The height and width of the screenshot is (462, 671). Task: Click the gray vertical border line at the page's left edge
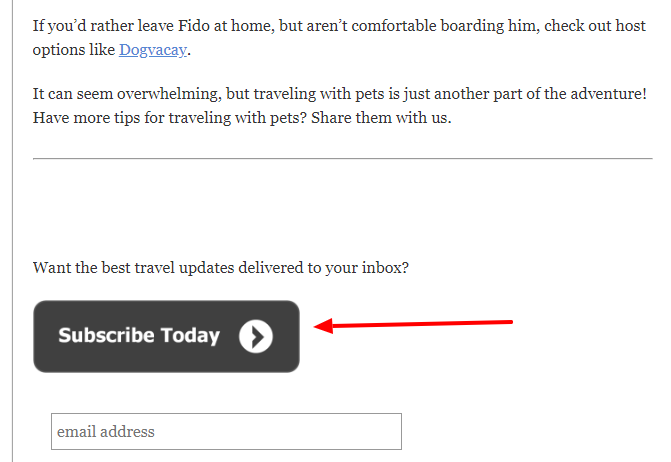tap(12, 231)
